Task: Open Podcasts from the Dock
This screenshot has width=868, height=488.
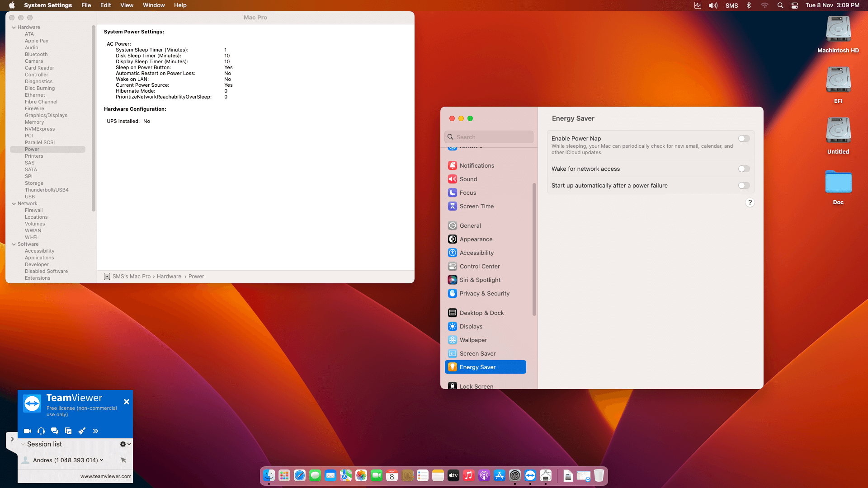Action: tap(484, 475)
